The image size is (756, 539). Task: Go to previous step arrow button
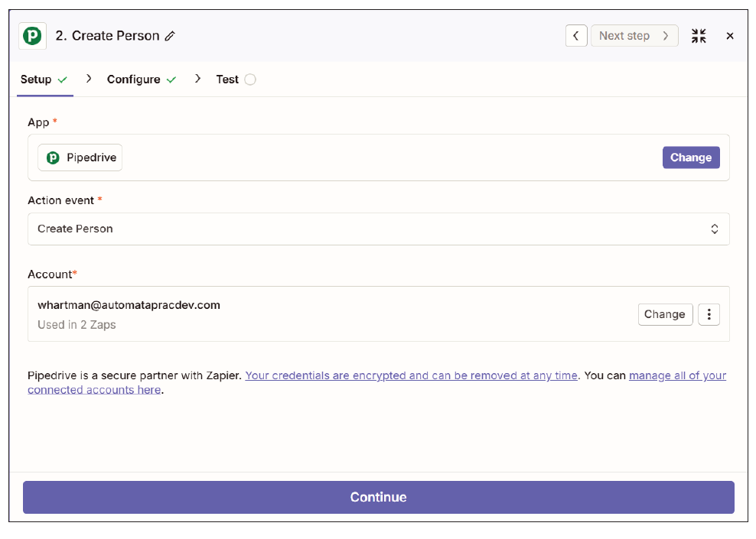[x=576, y=36]
